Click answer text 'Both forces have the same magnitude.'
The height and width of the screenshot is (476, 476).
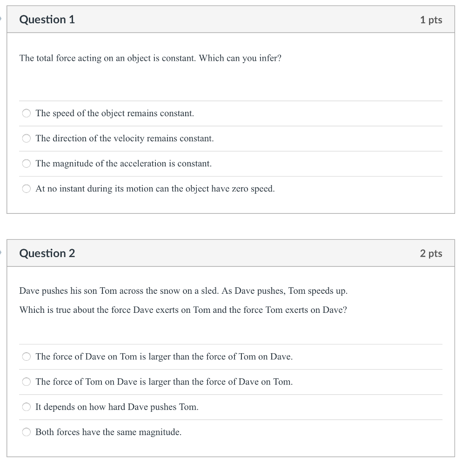pos(108,432)
